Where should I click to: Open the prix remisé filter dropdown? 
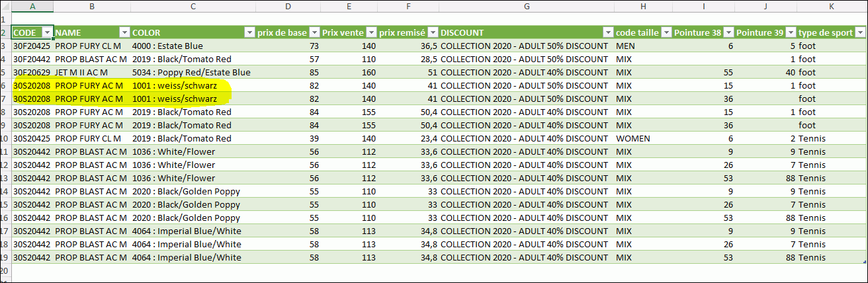433,32
